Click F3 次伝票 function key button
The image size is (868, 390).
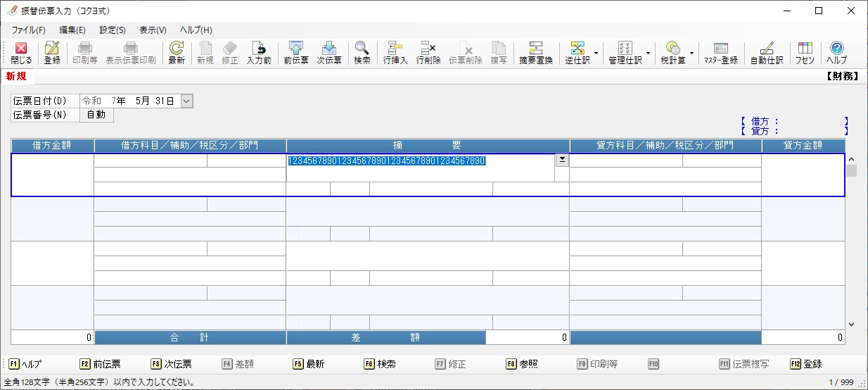point(171,364)
